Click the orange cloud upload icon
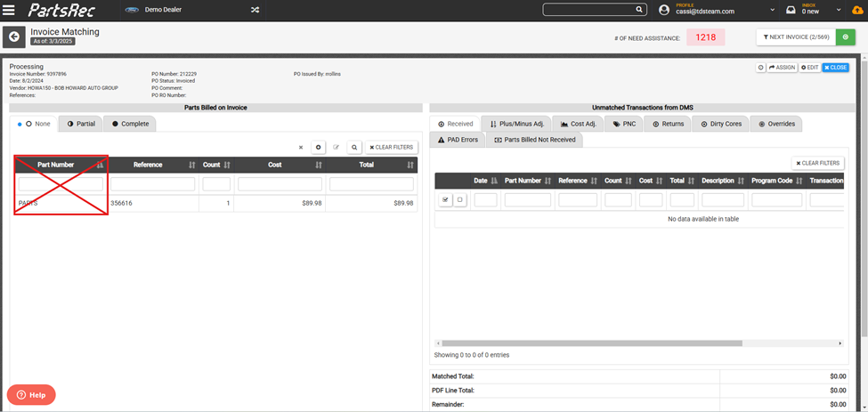 click(x=857, y=10)
